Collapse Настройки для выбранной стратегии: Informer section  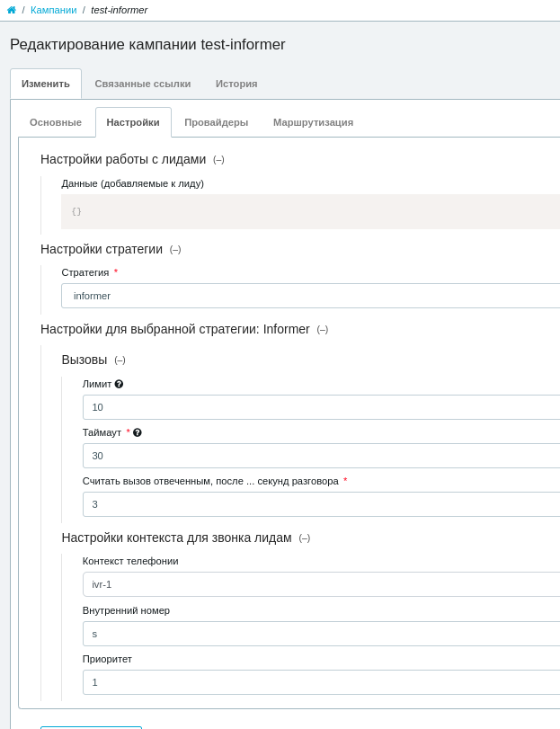(x=323, y=330)
